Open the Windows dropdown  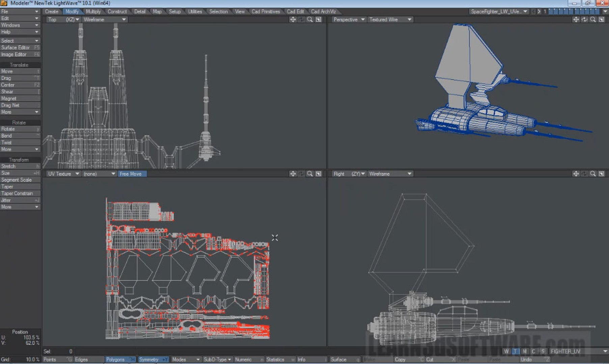click(20, 25)
